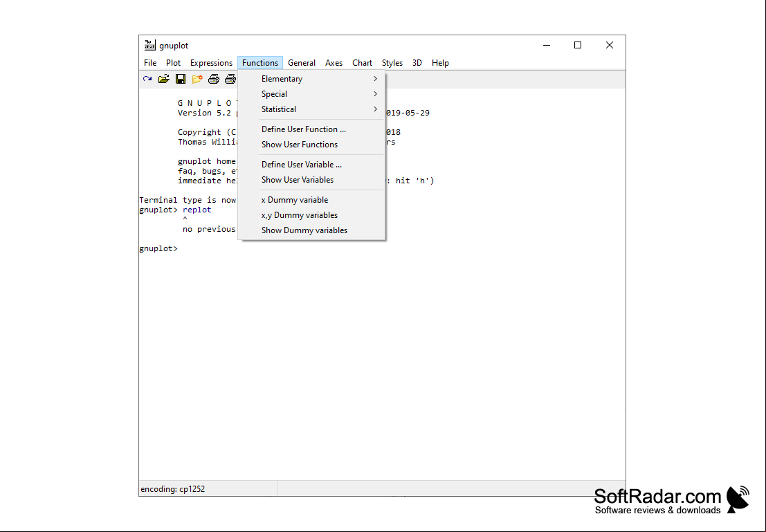
Task: Choose Define User Variable ... entry
Action: [x=311, y=165]
